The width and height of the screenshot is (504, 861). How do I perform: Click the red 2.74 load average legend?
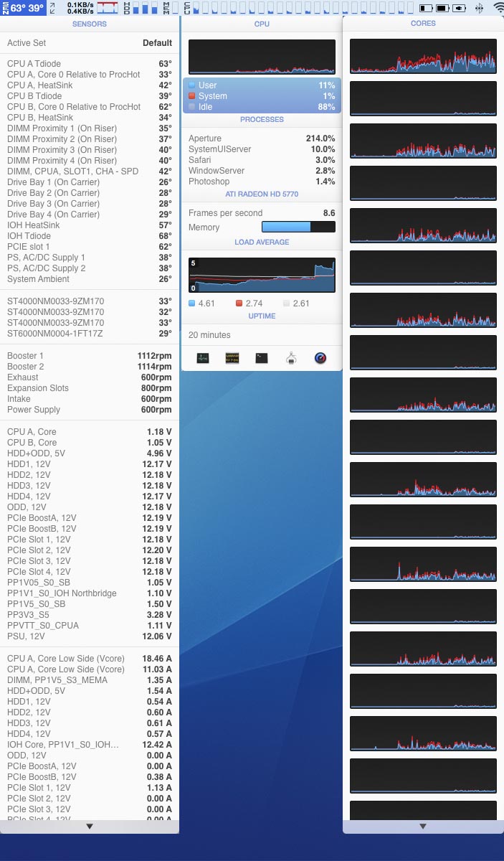(249, 304)
